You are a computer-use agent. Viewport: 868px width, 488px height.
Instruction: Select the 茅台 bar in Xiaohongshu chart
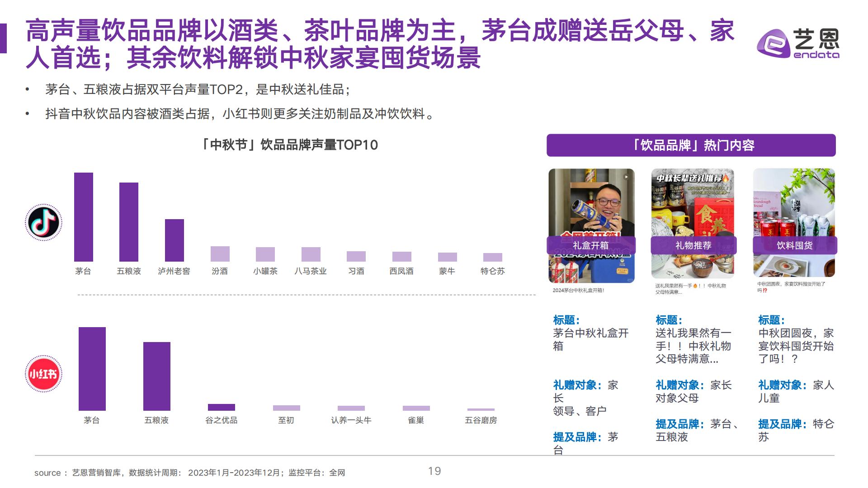[92, 369]
